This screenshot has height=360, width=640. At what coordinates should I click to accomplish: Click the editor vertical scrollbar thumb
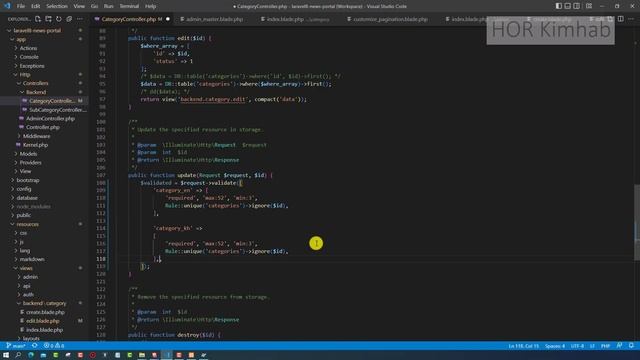pos(637,222)
